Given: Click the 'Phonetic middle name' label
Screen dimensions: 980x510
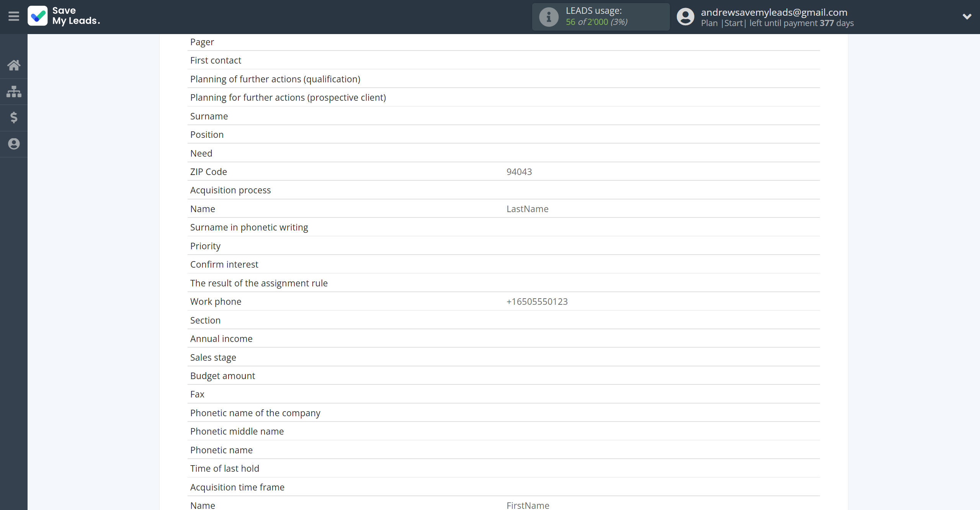Looking at the screenshot, I should (237, 431).
